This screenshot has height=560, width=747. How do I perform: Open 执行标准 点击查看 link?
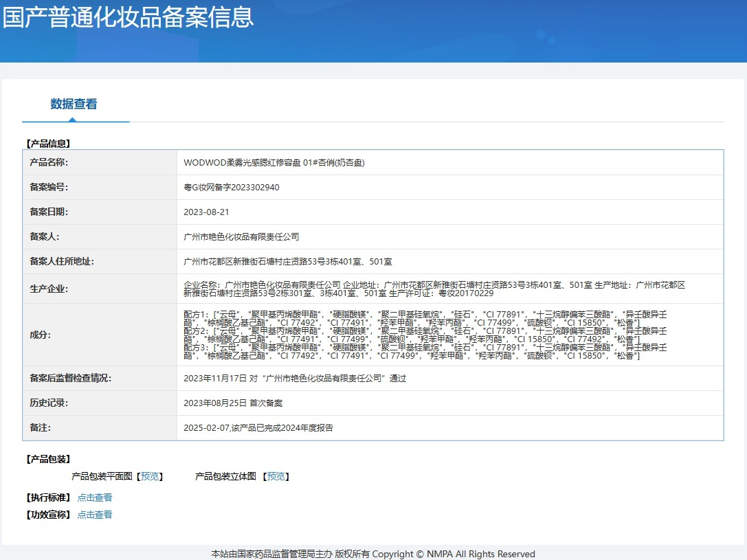point(95,497)
